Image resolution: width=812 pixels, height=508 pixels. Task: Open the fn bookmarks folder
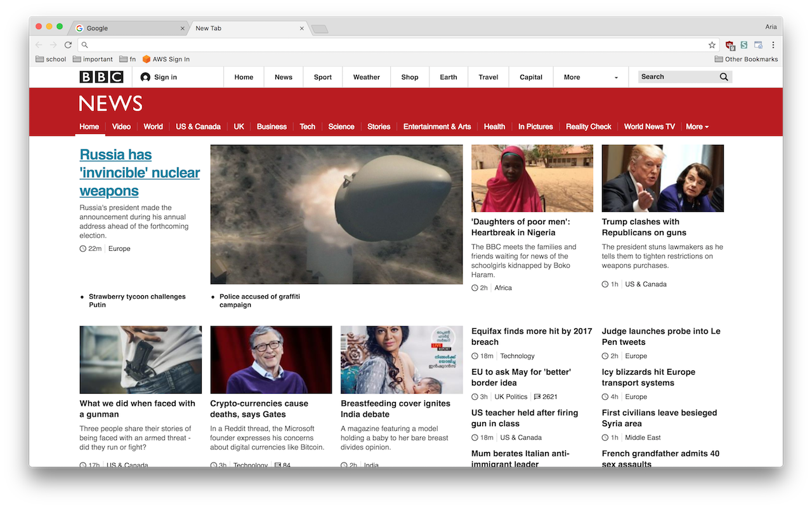tap(128, 59)
